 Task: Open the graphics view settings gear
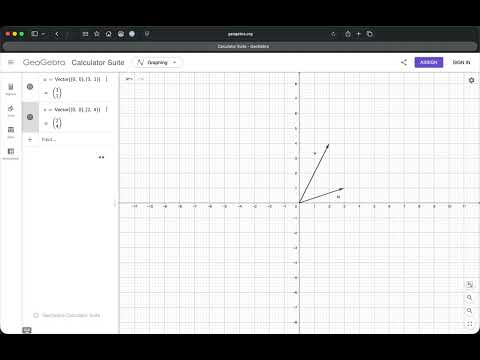[x=471, y=80]
